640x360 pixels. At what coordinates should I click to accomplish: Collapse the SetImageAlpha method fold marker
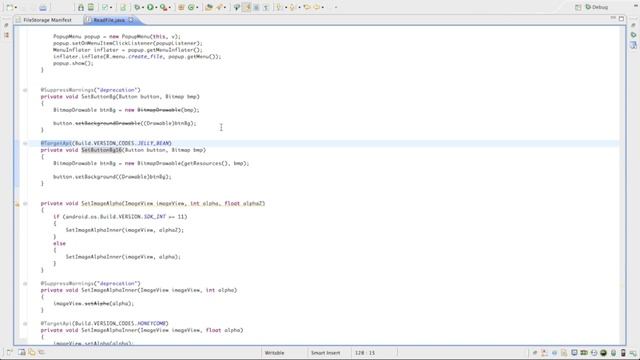[25, 203]
